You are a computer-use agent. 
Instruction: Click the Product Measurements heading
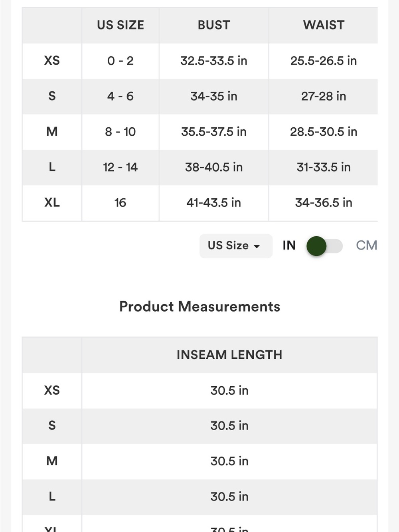click(x=199, y=307)
